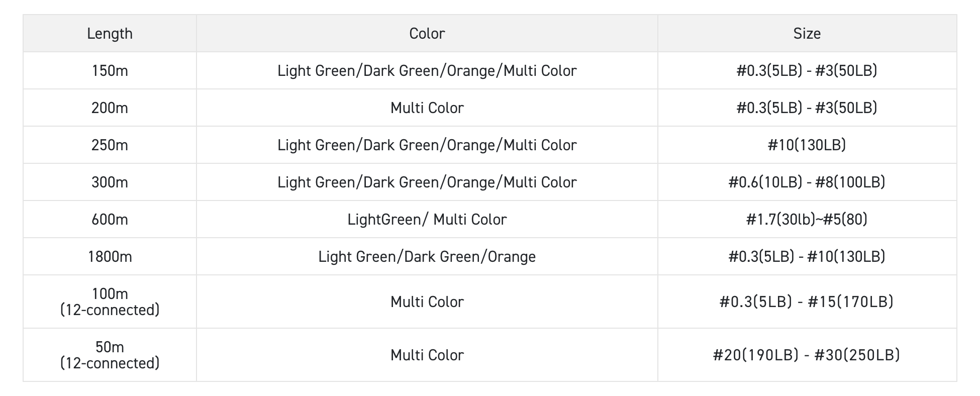
Task: Select the 200m length cell
Action: (110, 108)
